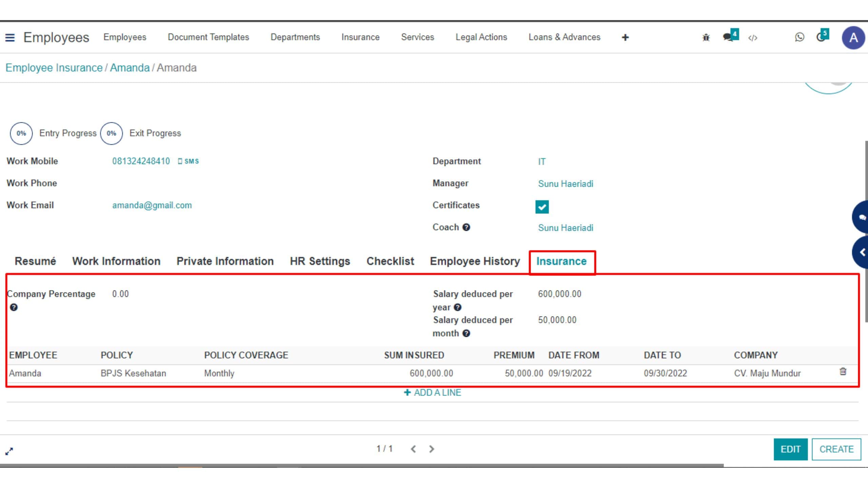Click email amanda@gmail.com
Screen dimensions: 868x488
point(152,205)
